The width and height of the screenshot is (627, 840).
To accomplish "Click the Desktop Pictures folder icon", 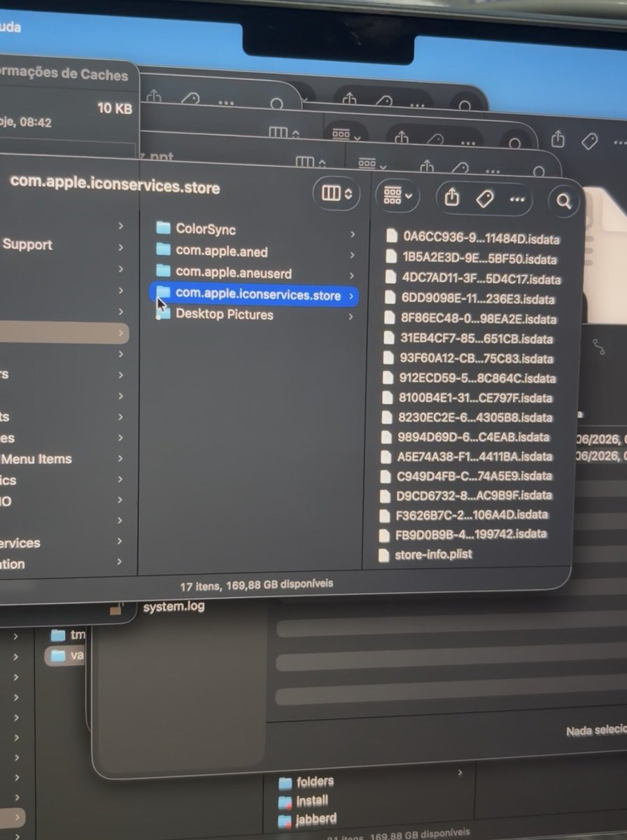I will (163, 313).
